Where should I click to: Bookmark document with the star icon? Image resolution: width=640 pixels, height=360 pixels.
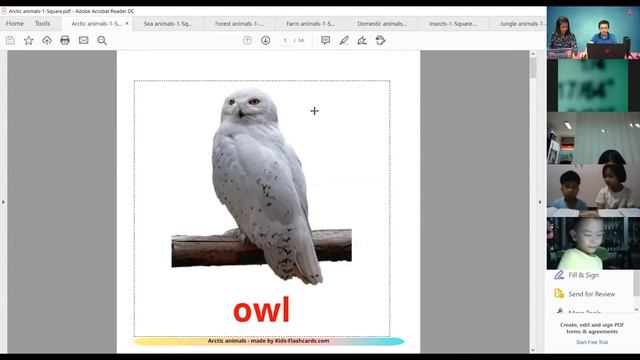(29, 40)
